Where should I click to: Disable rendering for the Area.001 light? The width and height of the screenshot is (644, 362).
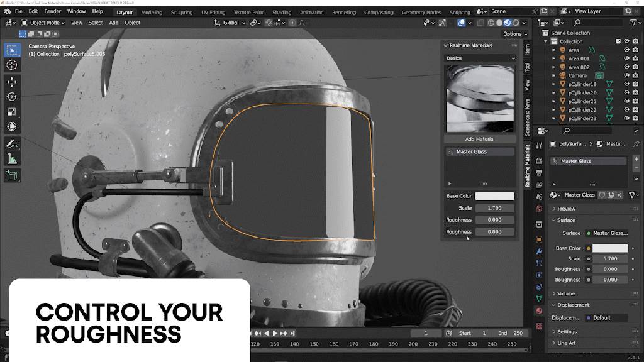635,58
